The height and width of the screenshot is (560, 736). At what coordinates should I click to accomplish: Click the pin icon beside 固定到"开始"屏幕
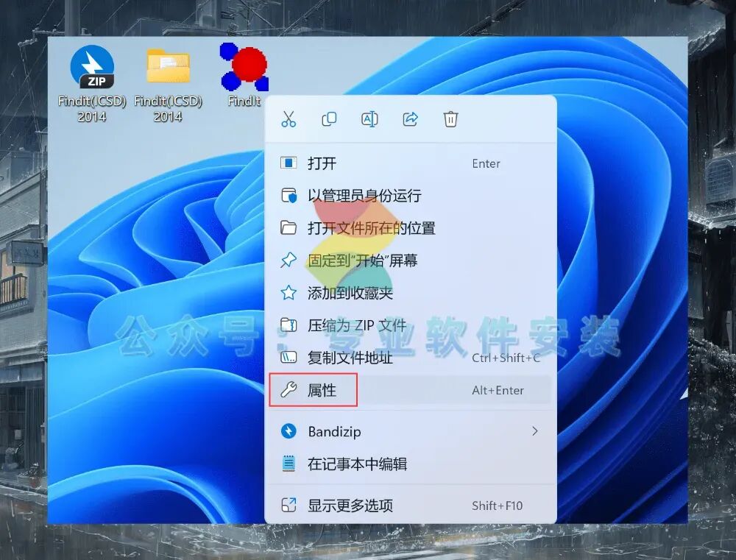coord(289,260)
